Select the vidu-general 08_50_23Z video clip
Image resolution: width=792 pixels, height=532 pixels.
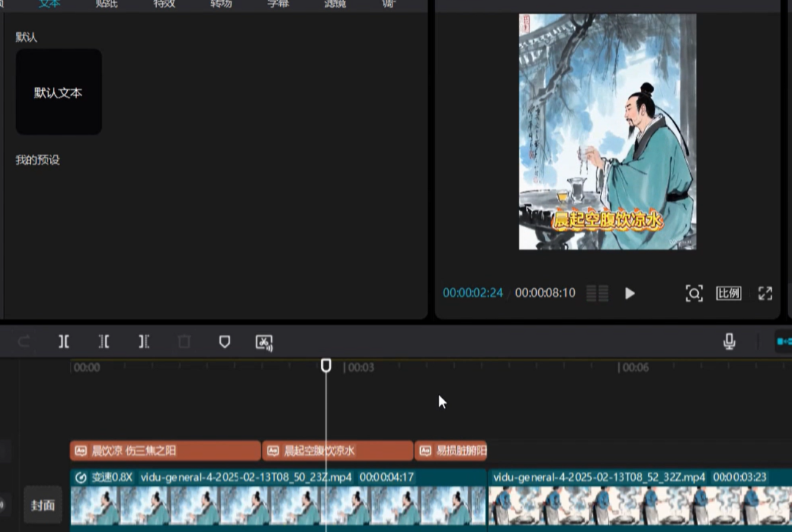coord(278,500)
